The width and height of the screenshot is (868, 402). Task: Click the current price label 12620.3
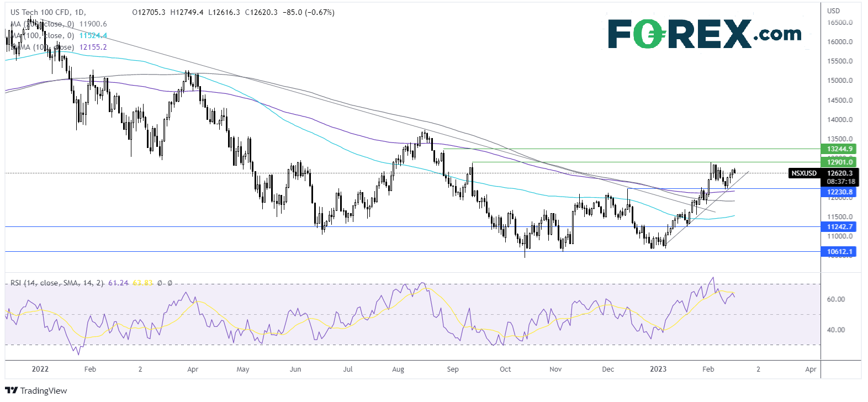click(x=840, y=173)
